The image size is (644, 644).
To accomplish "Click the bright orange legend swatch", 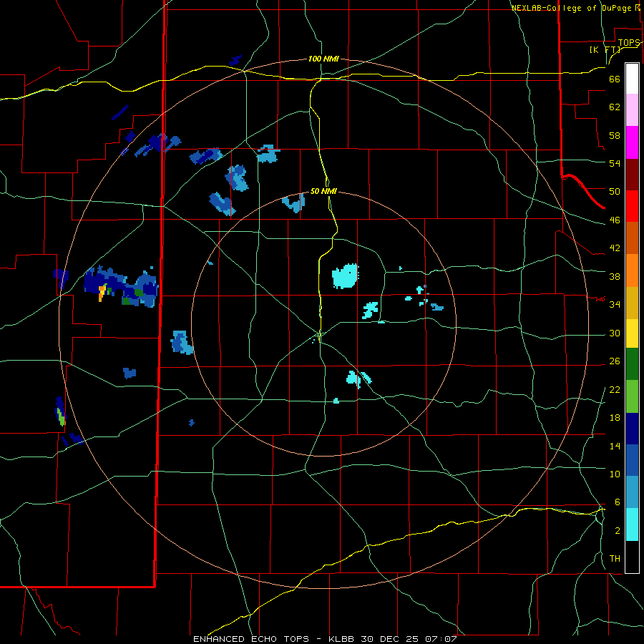I will [632, 270].
